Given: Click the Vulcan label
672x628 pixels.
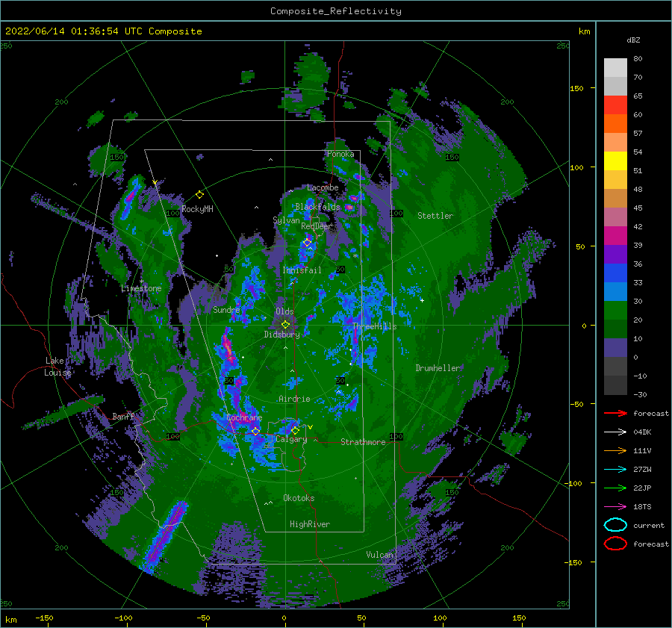Looking at the screenshot, I should pos(379,555).
